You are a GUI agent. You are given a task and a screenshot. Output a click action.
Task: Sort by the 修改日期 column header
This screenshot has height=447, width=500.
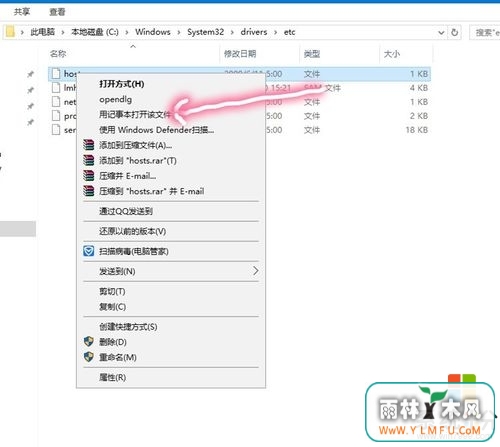[x=240, y=54]
